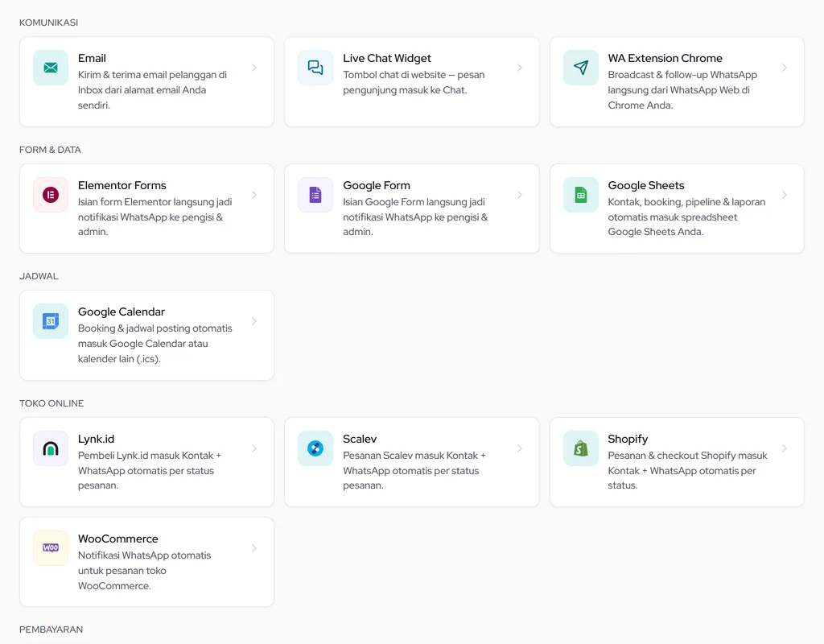
Task: Open the Shopify title
Action: pos(628,439)
